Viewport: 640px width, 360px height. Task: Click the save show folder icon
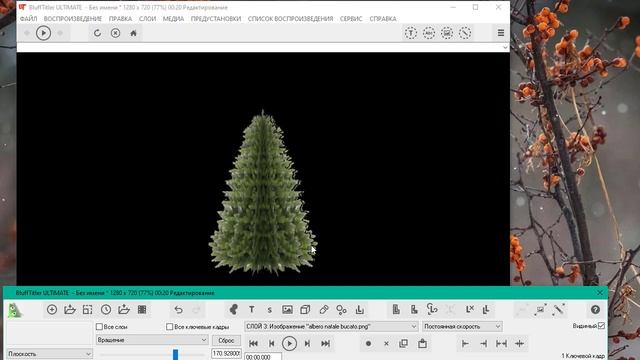click(x=124, y=310)
